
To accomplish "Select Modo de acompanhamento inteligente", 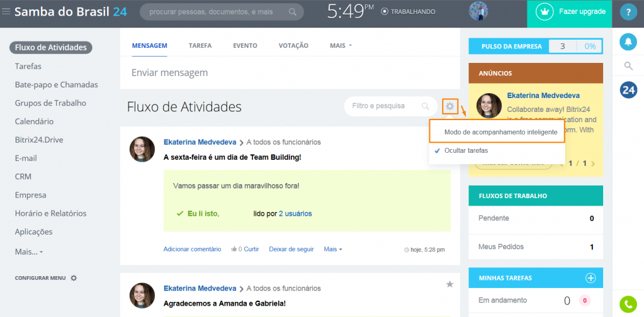I will pyautogui.click(x=497, y=132).
